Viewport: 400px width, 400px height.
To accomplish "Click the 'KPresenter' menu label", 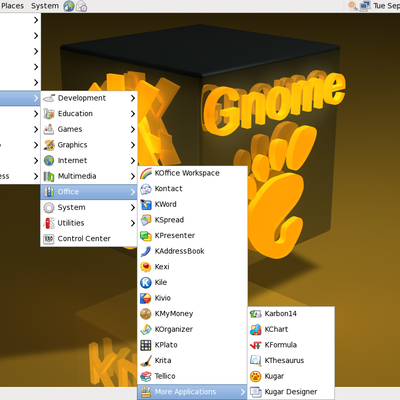I will click(175, 236).
